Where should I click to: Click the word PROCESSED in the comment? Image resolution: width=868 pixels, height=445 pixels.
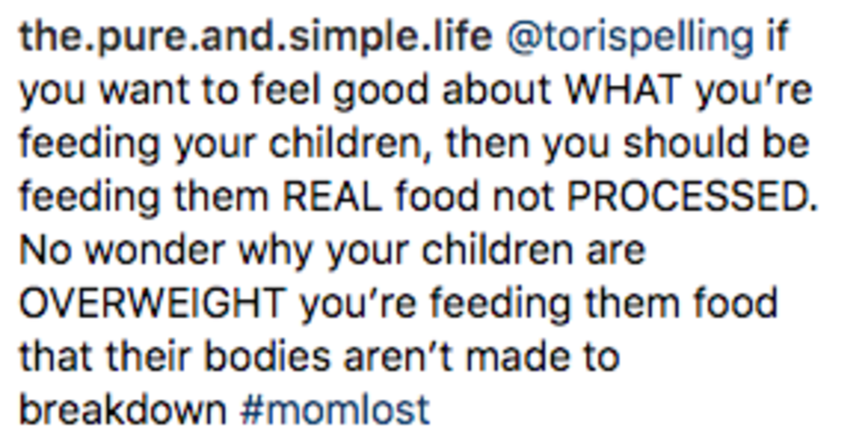692,197
